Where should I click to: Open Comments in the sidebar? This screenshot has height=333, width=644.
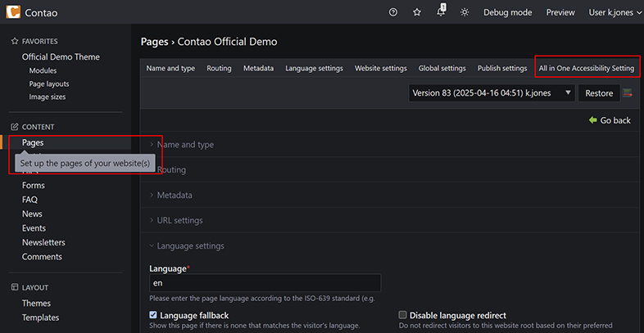[x=42, y=257]
